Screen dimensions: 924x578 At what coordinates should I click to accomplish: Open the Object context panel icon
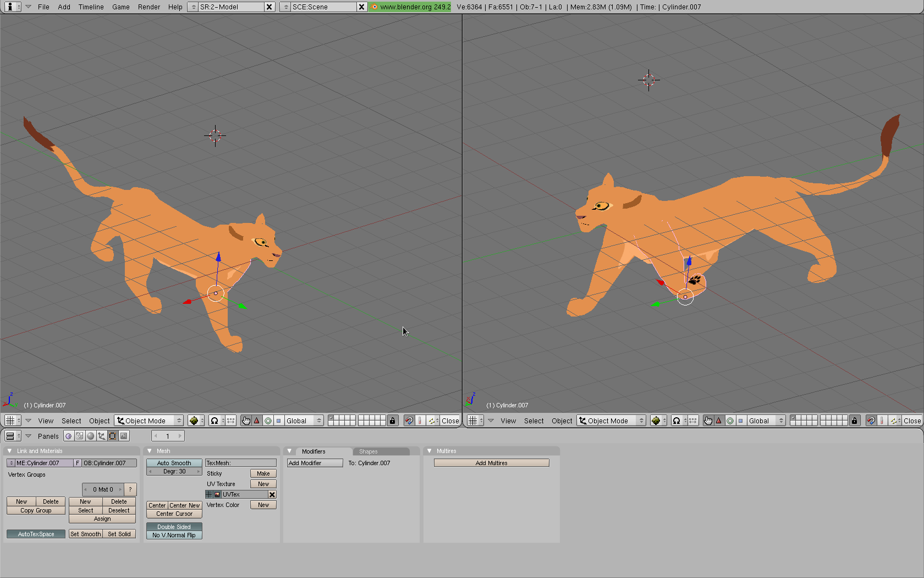(x=102, y=436)
